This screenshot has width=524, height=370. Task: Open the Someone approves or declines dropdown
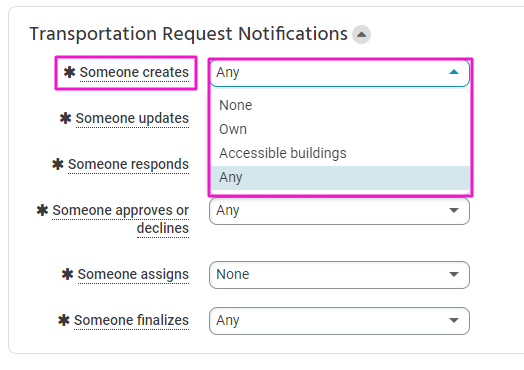tap(339, 211)
